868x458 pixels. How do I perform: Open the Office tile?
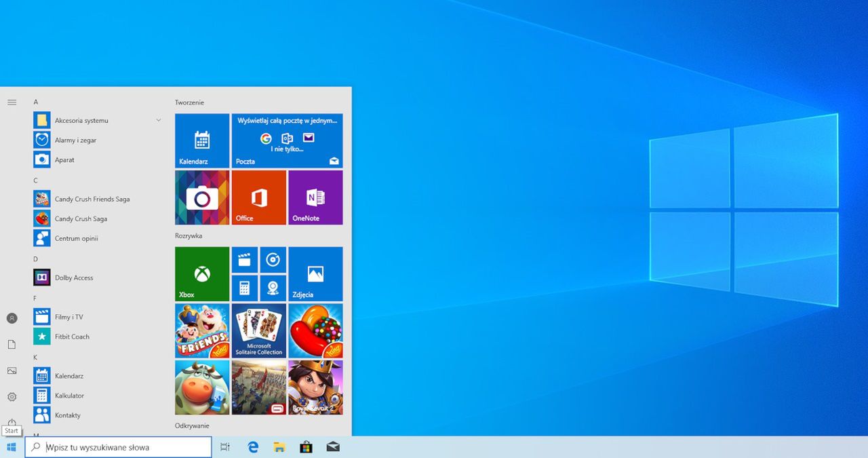click(259, 197)
